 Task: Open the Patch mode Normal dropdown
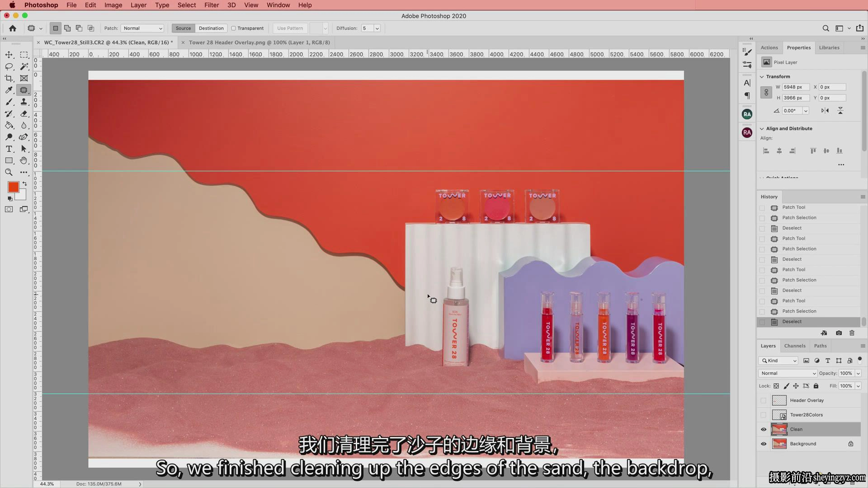[142, 28]
